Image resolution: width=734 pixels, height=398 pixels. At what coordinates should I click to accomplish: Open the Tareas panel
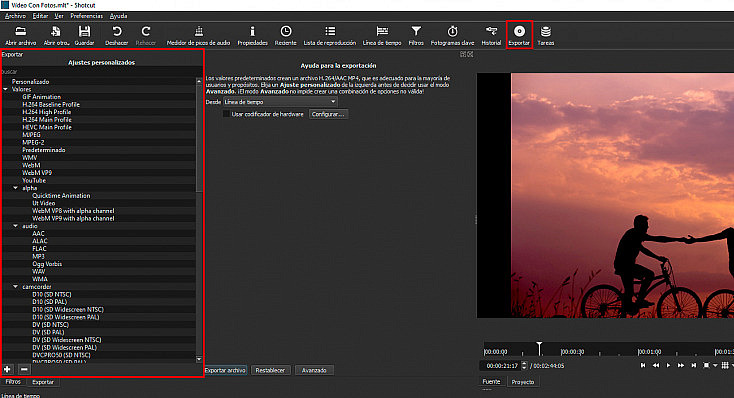(545, 35)
